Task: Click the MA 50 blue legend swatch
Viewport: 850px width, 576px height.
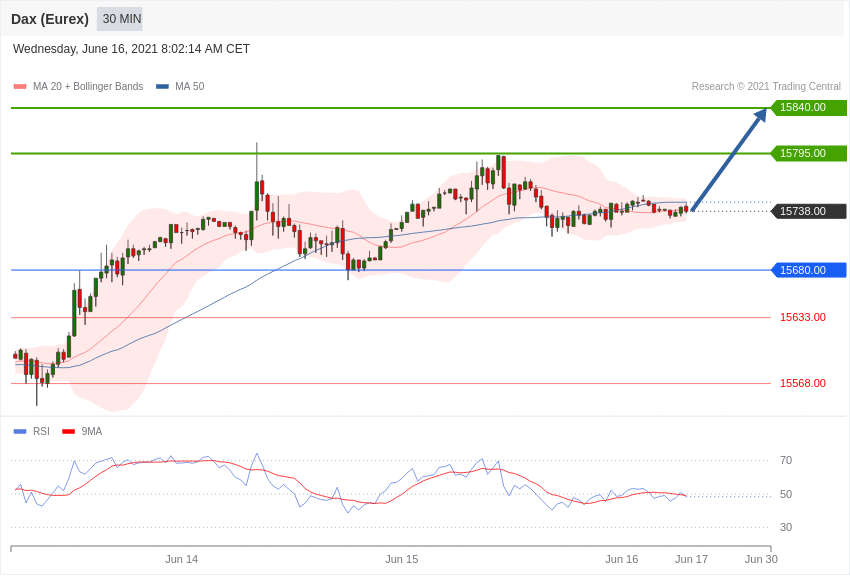Action: pyautogui.click(x=162, y=87)
